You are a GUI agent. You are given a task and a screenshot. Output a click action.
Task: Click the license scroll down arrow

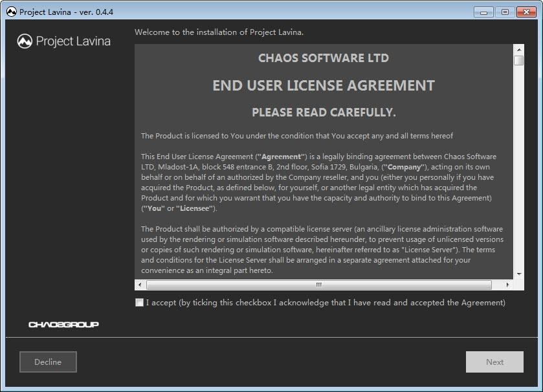pos(519,274)
